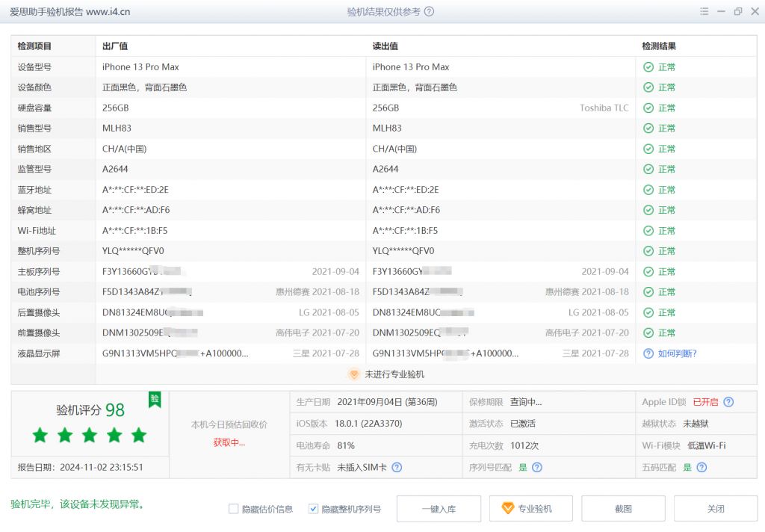Uncheck the 隐藏整机序列号 checkbox
Image resolution: width=765 pixels, height=532 pixels.
(x=313, y=508)
